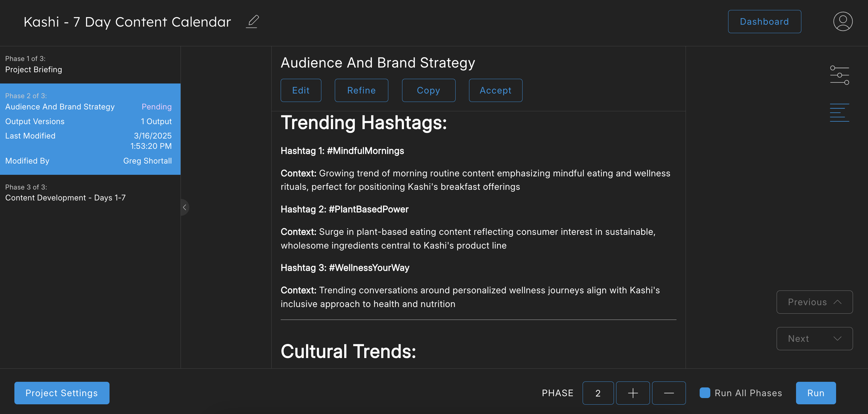Screen dimensions: 868x414
Task: Click the Edit button
Action: (301, 90)
